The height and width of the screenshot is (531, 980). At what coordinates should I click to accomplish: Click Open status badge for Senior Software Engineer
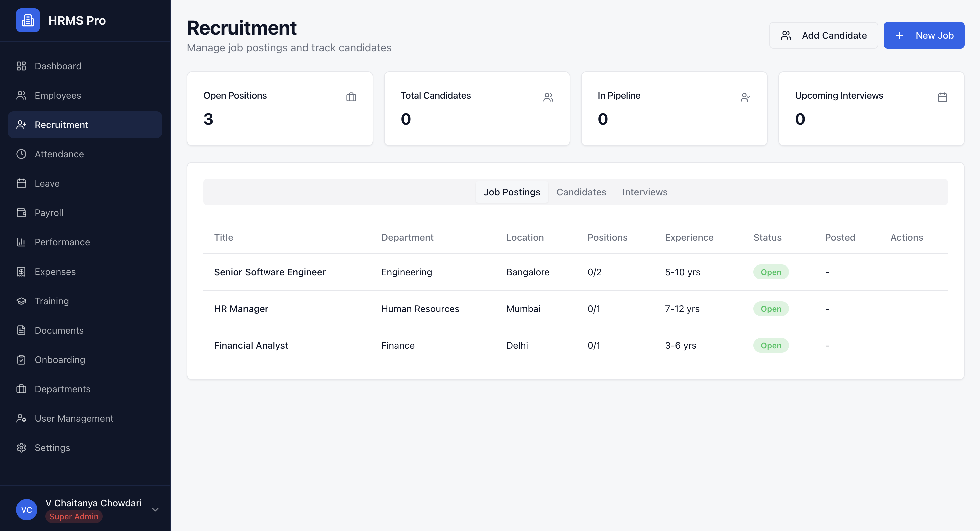click(x=771, y=272)
